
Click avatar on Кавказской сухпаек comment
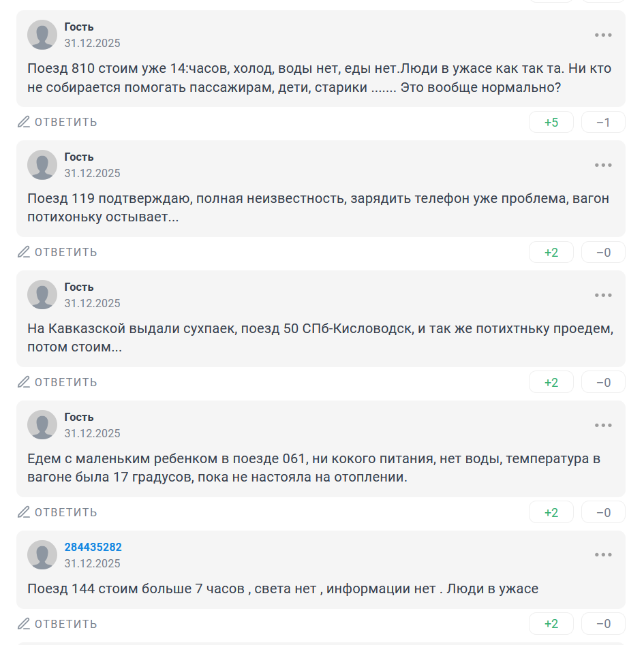point(42,295)
